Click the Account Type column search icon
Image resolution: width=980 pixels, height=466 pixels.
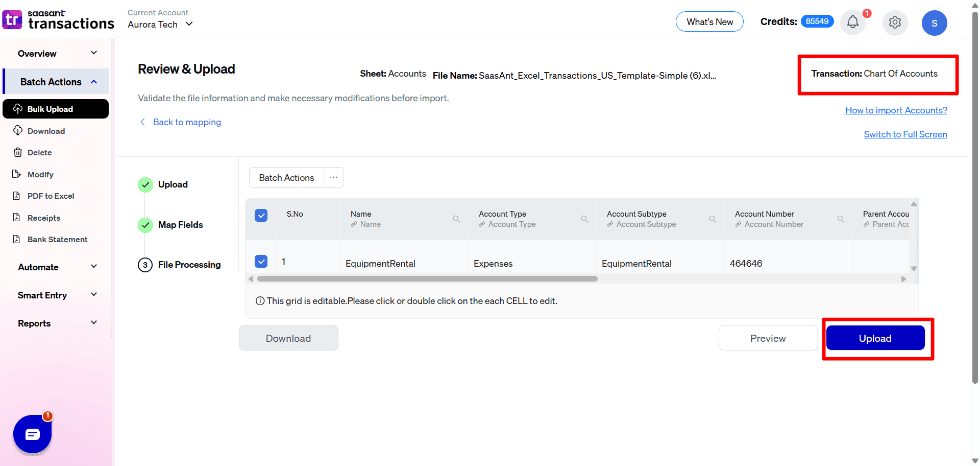[584, 219]
